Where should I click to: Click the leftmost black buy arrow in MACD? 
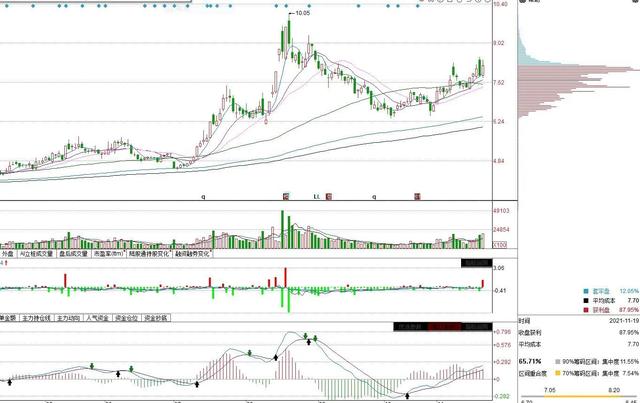coord(10,382)
